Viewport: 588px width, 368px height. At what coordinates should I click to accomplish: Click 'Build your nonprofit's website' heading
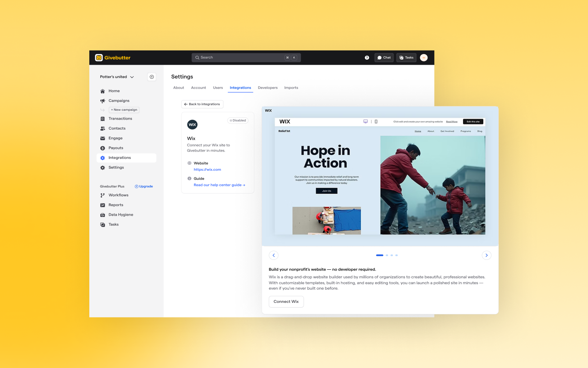(x=322, y=269)
